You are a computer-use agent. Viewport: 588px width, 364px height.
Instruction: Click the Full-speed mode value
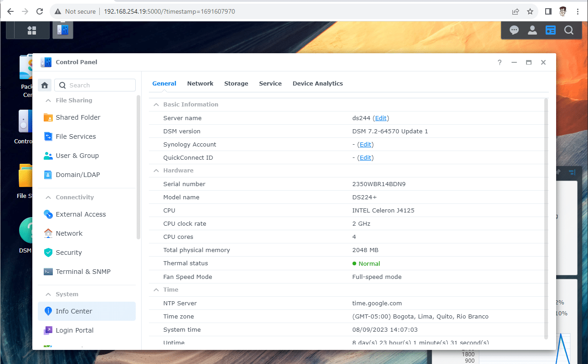(x=377, y=277)
